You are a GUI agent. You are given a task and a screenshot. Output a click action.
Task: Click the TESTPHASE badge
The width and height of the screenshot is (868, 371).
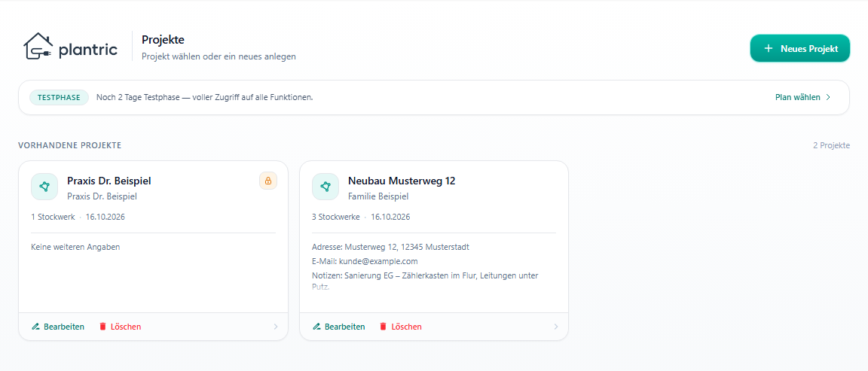[59, 97]
